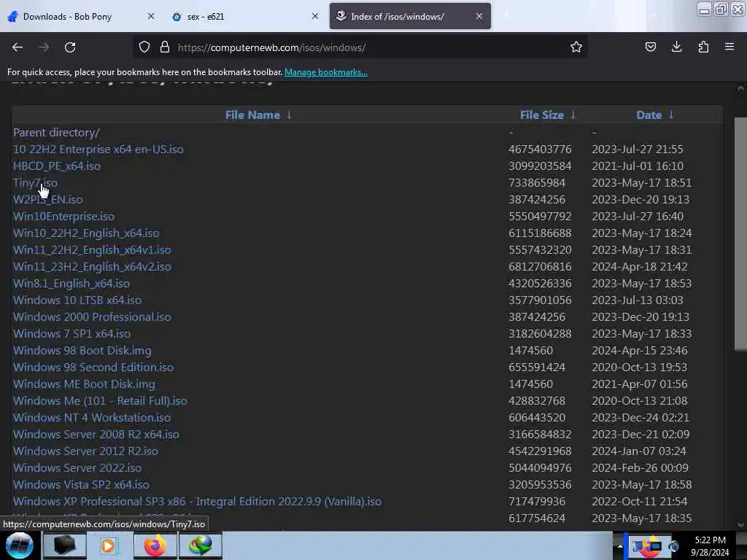747x560 pixels.
Task: Download Windows Me (101 - Retail Full).iso
Action: click(x=100, y=400)
